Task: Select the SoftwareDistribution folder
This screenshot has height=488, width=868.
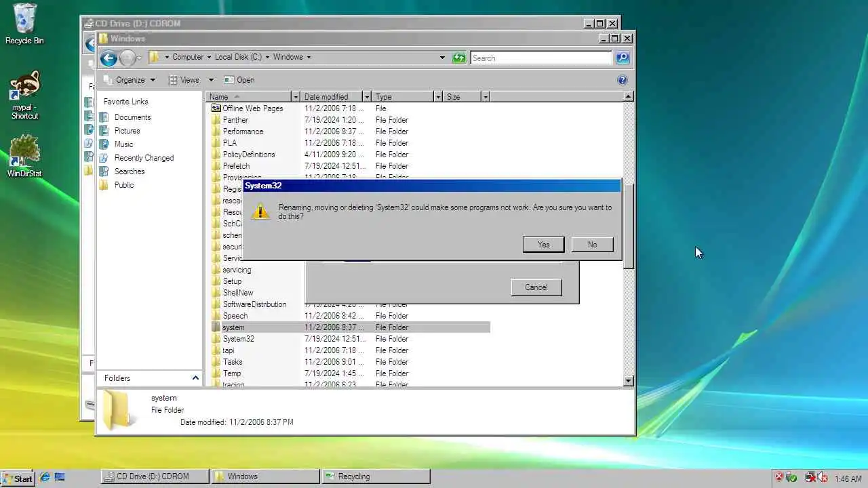Action: [254, 304]
